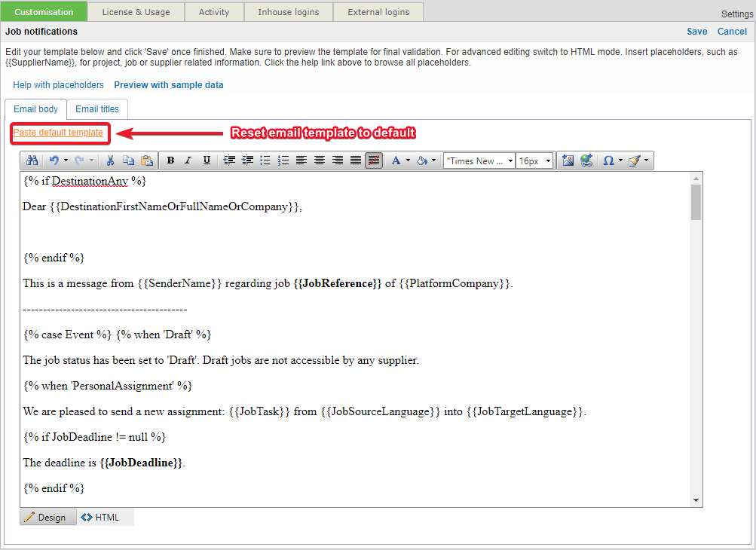Click the Cut scissors icon
Screen dimensions: 756x550
[110, 160]
